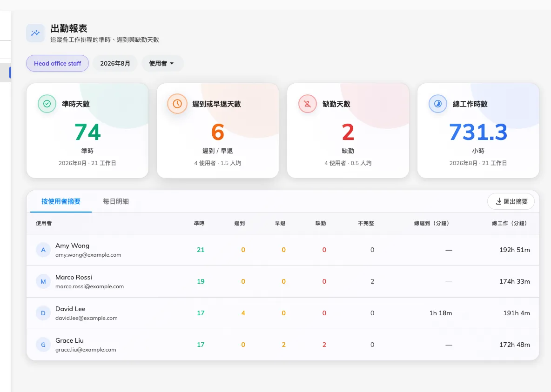The image size is (551, 392).
Task: Click the 使用者 column header
Action: (44, 223)
